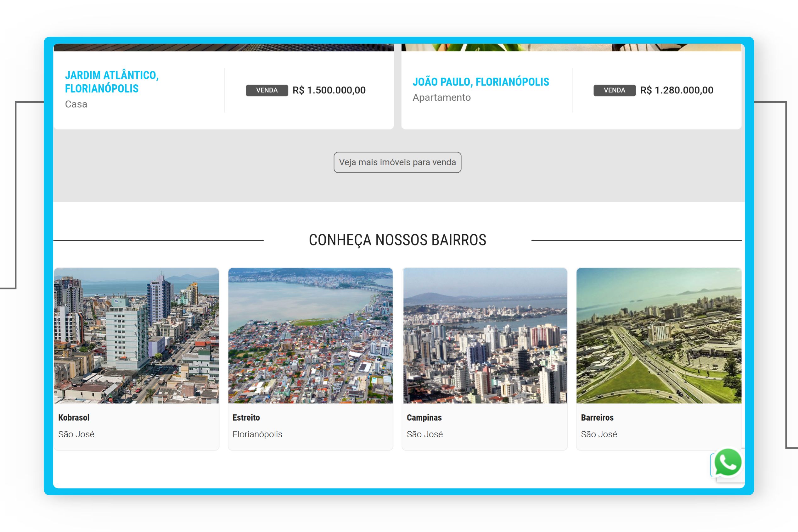Click price R$ 1.280.000,00
Screen dimensions: 798x532
point(677,90)
